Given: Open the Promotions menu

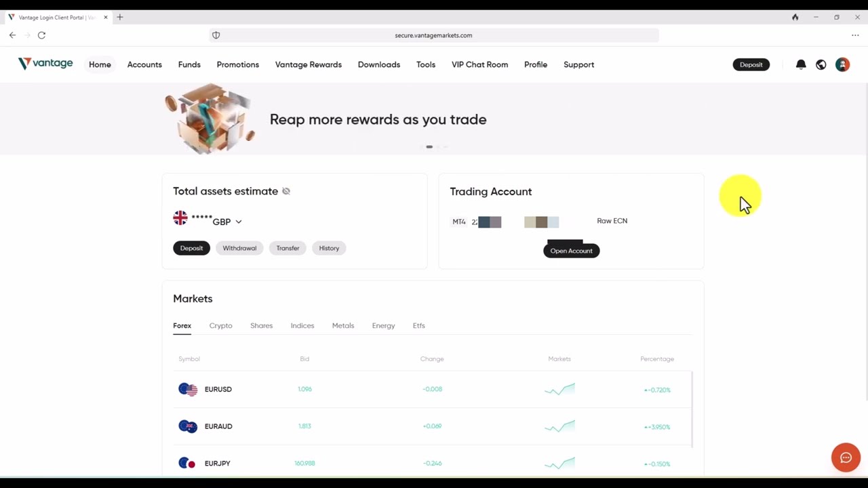Looking at the screenshot, I should coord(238,64).
